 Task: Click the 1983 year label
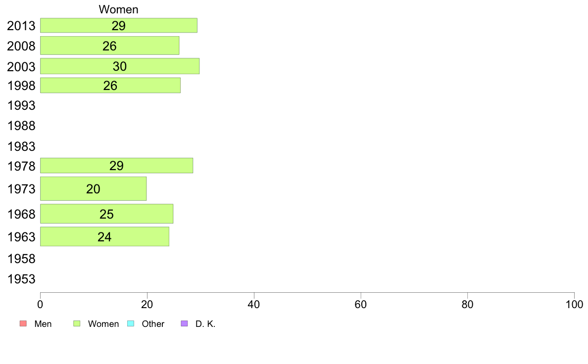click(21, 146)
